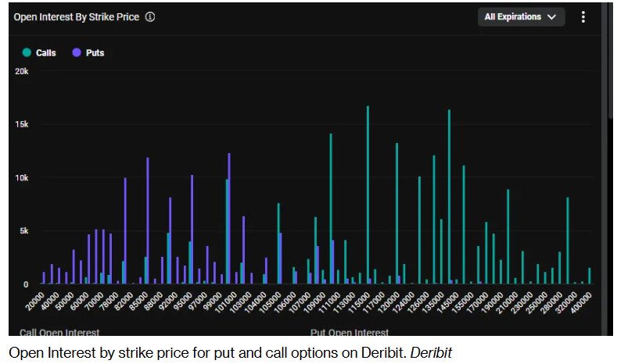
Task: Hide Puts by clicking its legend label
Action: 95,53
